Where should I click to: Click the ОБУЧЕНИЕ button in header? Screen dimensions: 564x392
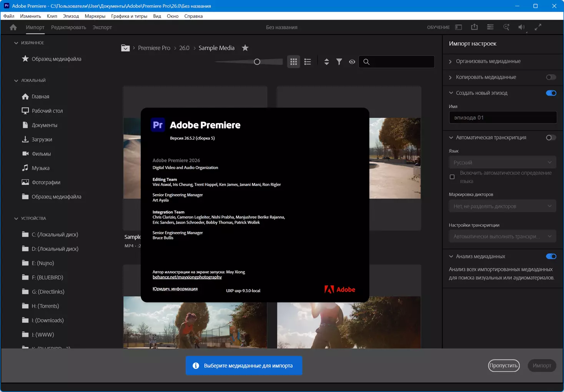pos(438,27)
